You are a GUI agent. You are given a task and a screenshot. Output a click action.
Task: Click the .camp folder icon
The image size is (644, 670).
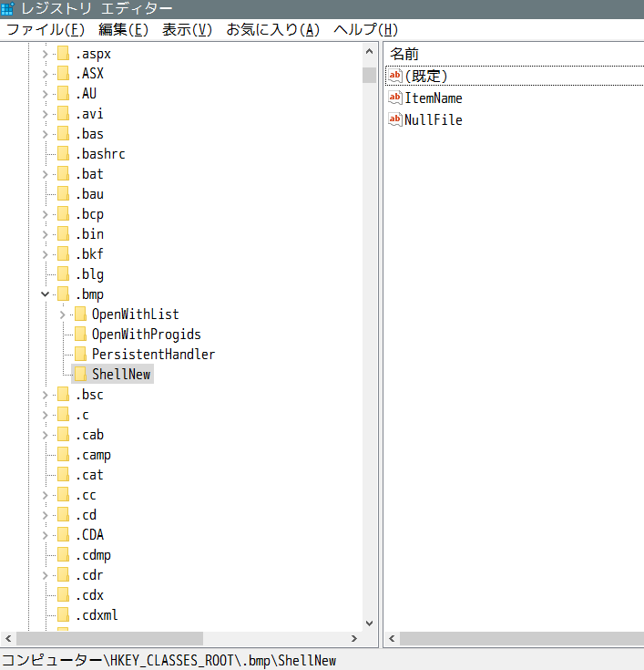(x=63, y=455)
